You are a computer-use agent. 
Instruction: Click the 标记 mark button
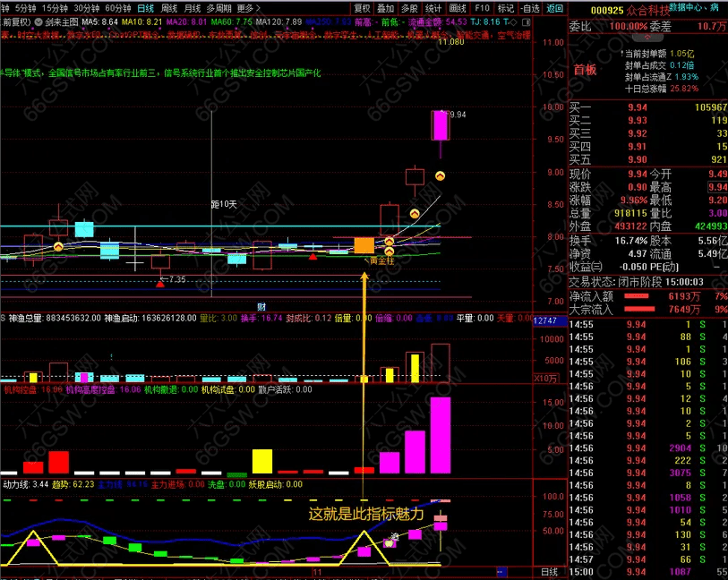click(506, 8)
